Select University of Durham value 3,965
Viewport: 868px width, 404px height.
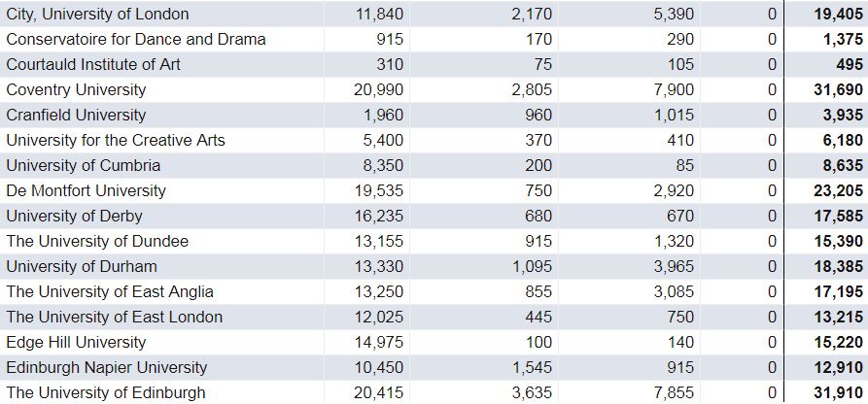point(674,267)
